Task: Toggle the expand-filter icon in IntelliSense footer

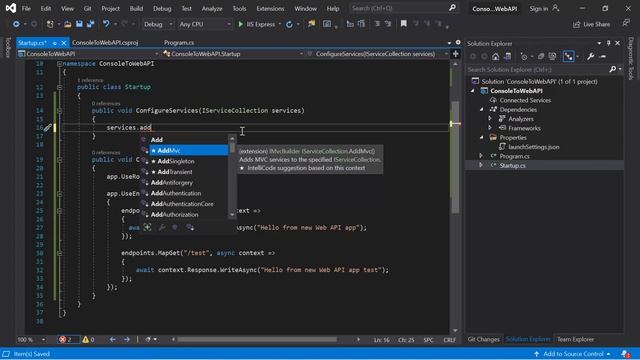Action: [147, 228]
